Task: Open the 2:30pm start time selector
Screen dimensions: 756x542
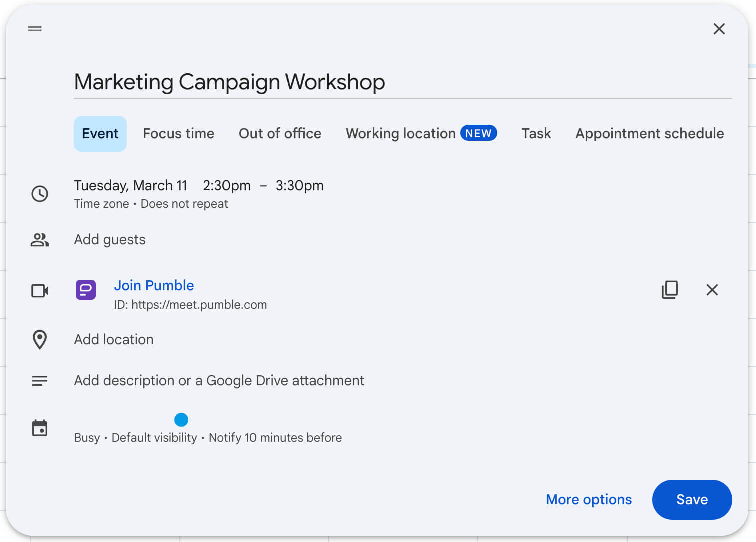Action: (x=227, y=185)
